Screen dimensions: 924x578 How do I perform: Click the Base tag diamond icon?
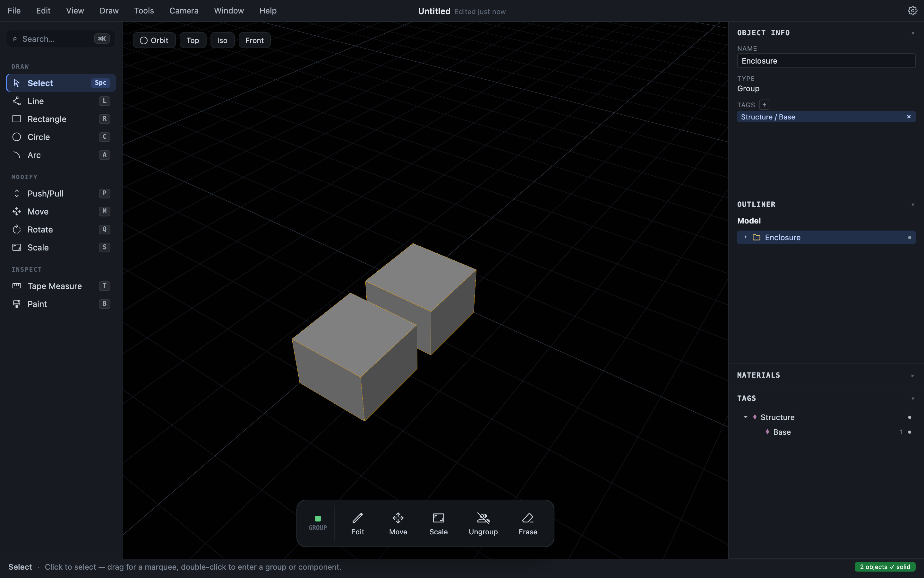pos(767,432)
